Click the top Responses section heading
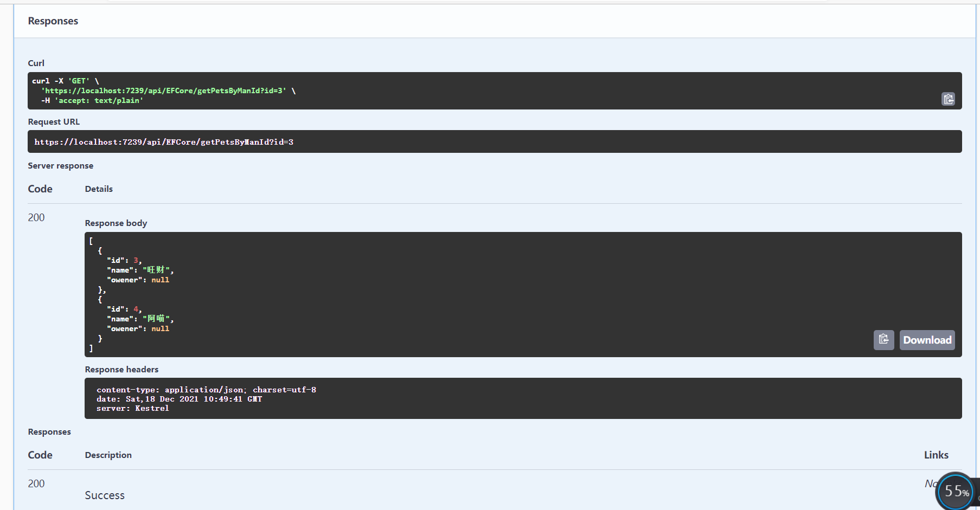Viewport: 980px width, 510px height. [53, 21]
